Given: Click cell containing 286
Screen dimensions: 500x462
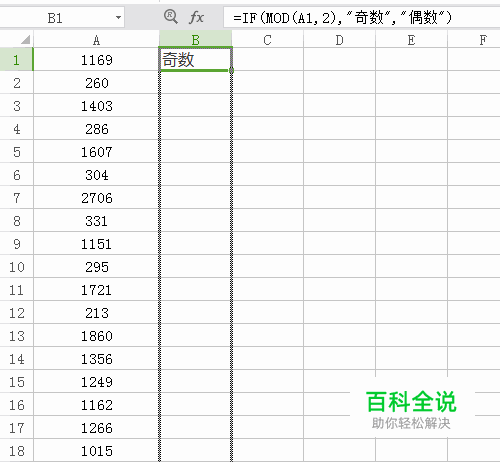Looking at the screenshot, I should 96,128.
